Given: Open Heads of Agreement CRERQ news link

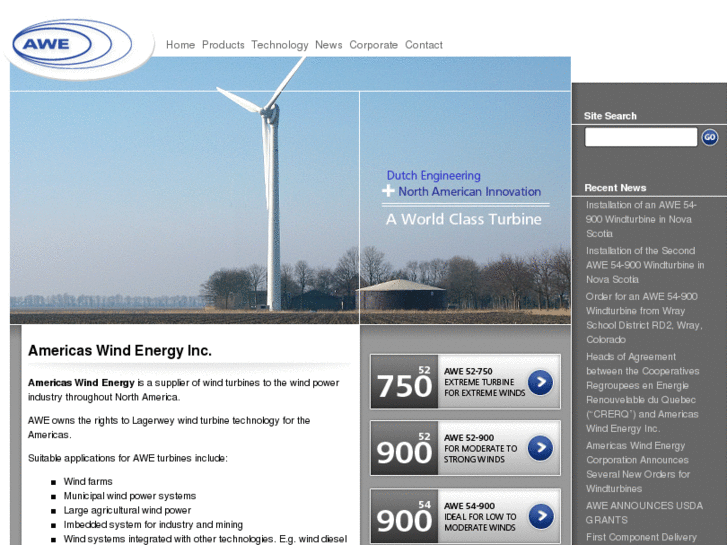Looking at the screenshot, I should tap(643, 392).
